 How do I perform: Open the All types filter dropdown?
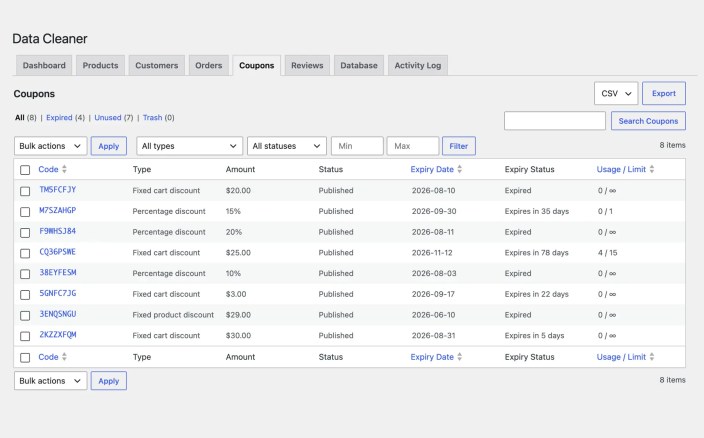pyautogui.click(x=189, y=146)
